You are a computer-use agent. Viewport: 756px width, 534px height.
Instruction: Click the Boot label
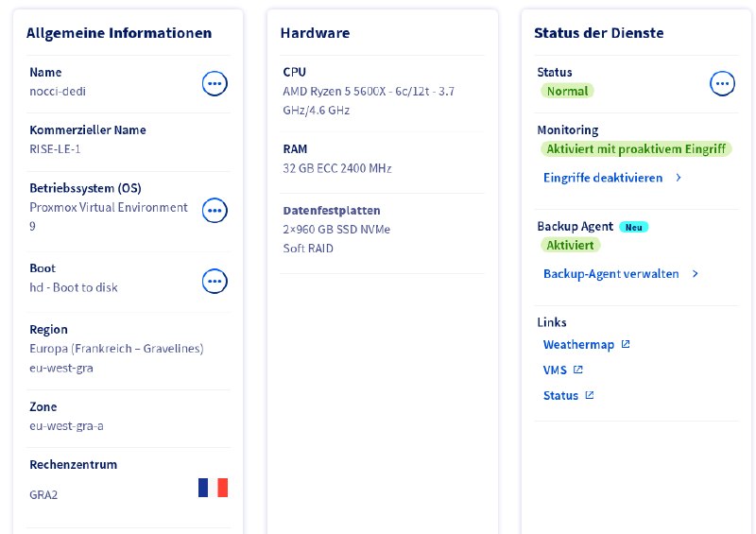(43, 268)
